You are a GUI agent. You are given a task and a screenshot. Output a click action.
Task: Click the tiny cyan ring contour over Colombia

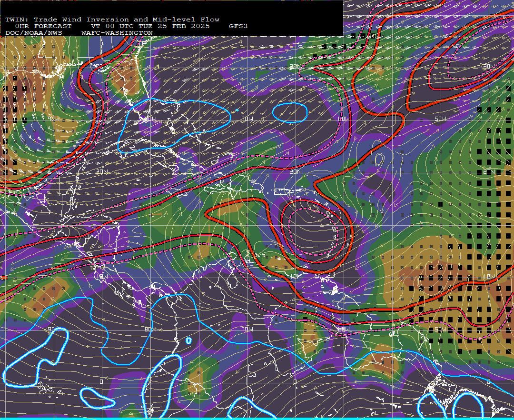coord(188,340)
